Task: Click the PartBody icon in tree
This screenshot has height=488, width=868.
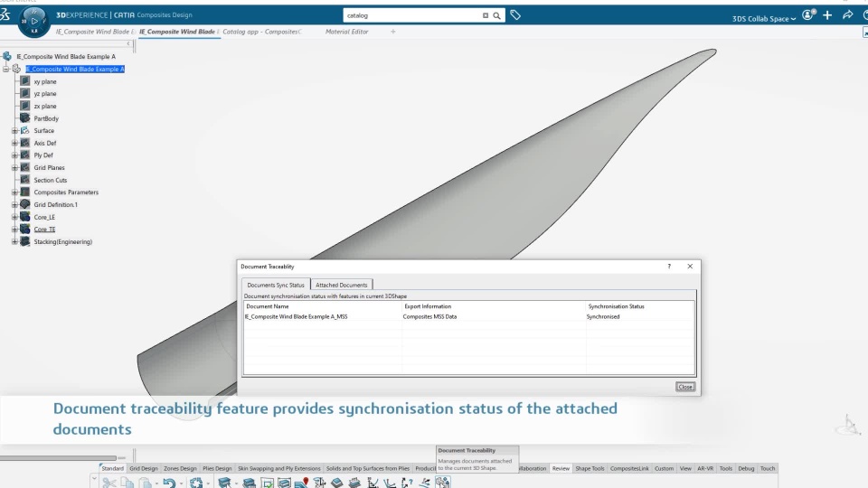Action: point(25,117)
